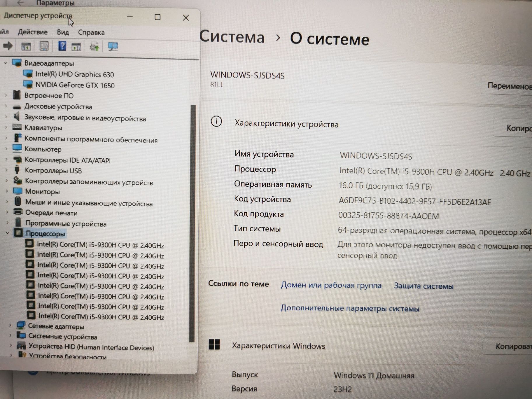Click the WINDOWS-SJSDS4S header device name
The width and height of the screenshot is (532, 399).
(247, 75)
